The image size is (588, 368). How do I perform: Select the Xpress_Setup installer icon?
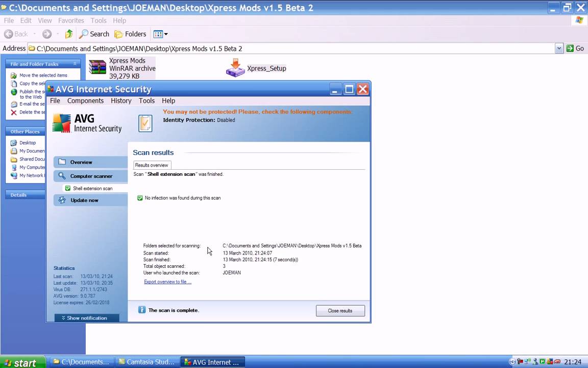235,68
